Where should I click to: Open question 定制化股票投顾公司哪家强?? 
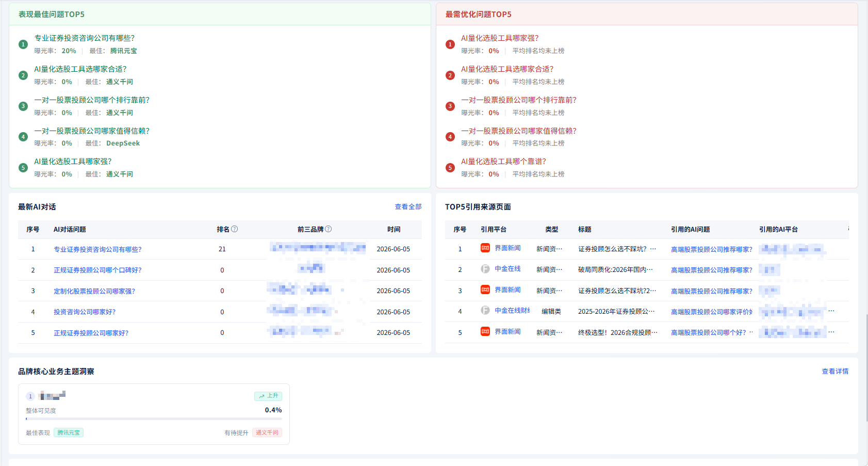coord(94,291)
